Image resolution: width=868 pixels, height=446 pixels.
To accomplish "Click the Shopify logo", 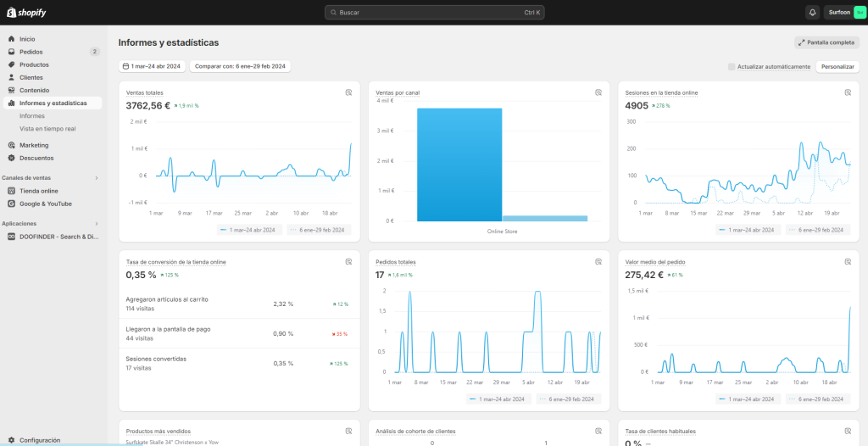I will point(26,13).
